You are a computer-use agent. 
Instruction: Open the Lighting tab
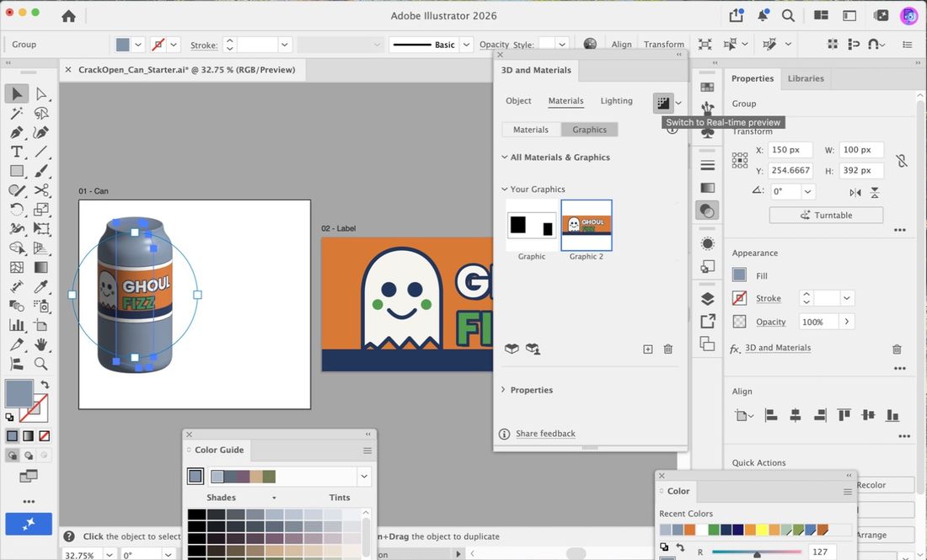coord(617,101)
